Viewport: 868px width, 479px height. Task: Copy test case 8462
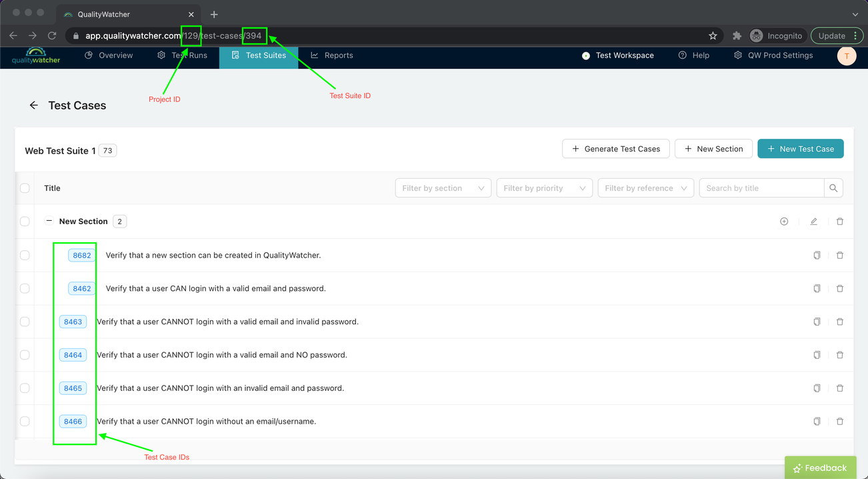(817, 289)
